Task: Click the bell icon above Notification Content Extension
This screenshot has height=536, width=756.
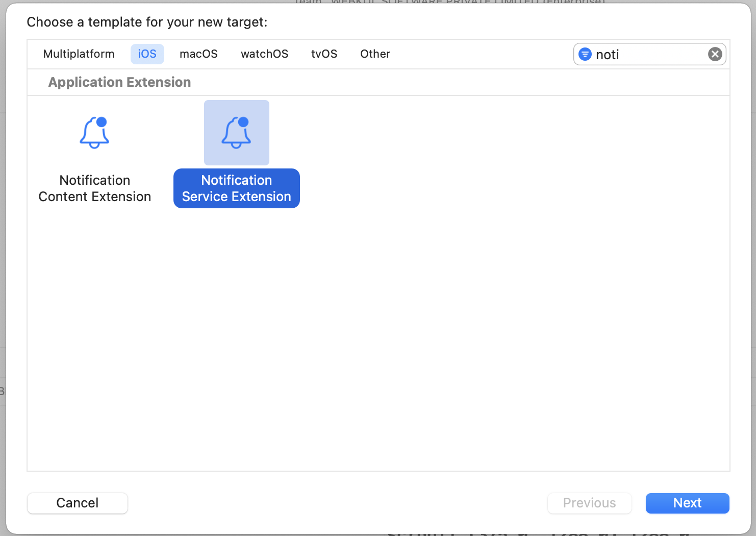Action: 94,133
